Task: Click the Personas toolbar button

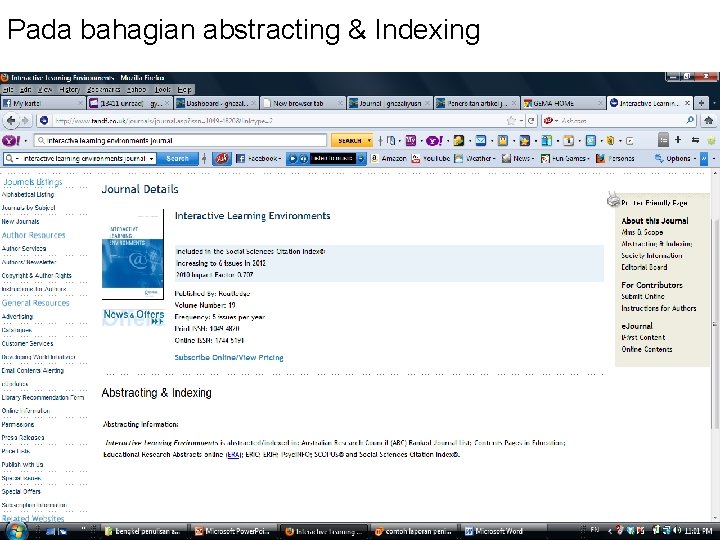Action: pos(615,158)
